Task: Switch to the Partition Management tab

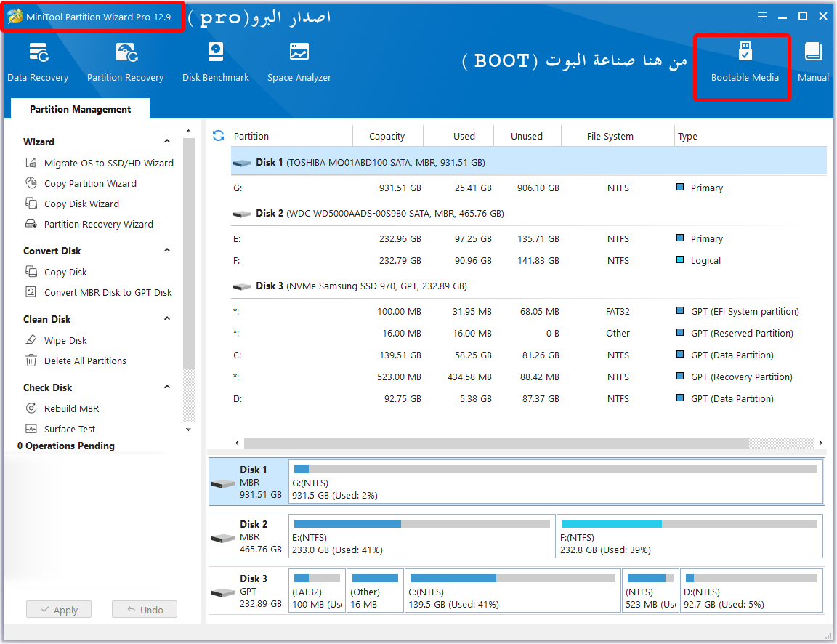Action: pos(80,109)
